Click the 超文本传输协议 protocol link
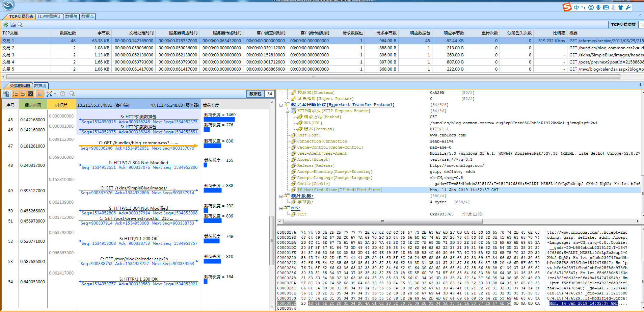Screen dimensions: 644x312 (x=343, y=105)
